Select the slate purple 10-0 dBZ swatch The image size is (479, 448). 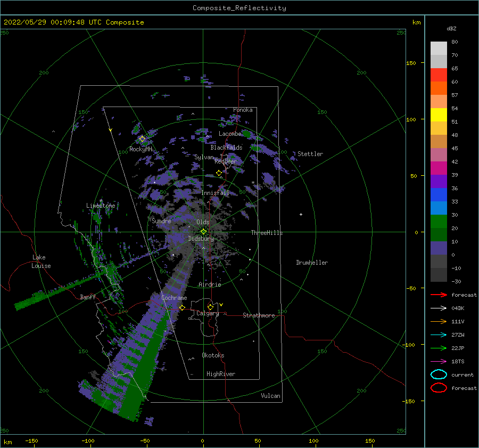439,248
